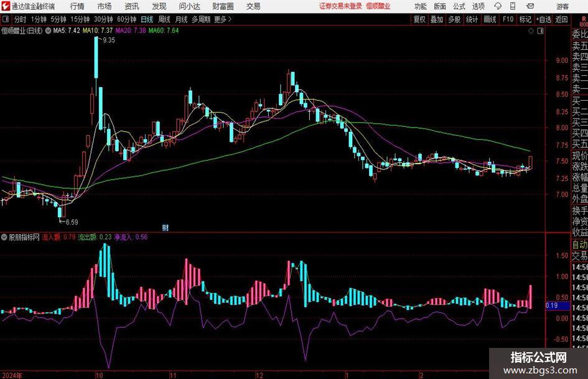Open the mobile phone icon in title bar
This screenshot has height=379, width=588.
(513, 6)
